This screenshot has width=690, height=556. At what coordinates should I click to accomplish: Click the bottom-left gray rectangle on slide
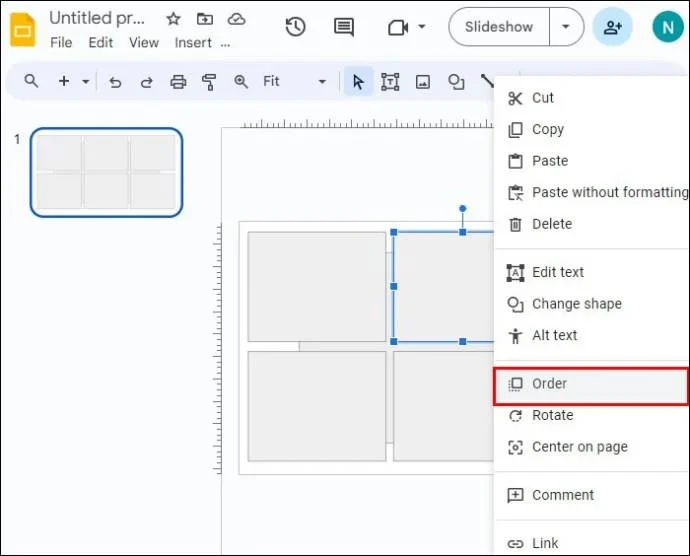click(x=317, y=406)
